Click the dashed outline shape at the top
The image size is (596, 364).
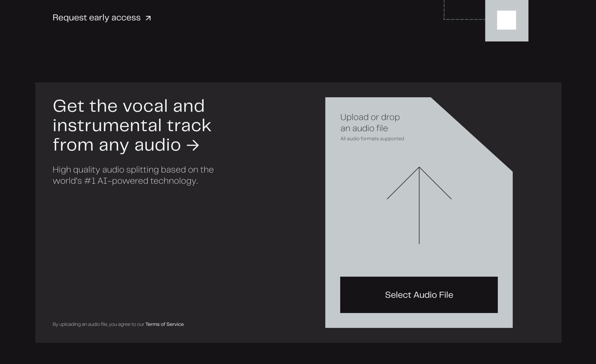tap(464, 19)
